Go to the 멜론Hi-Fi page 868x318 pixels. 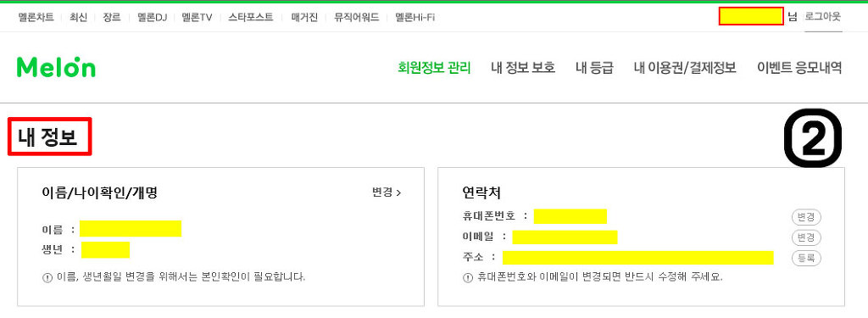click(415, 17)
